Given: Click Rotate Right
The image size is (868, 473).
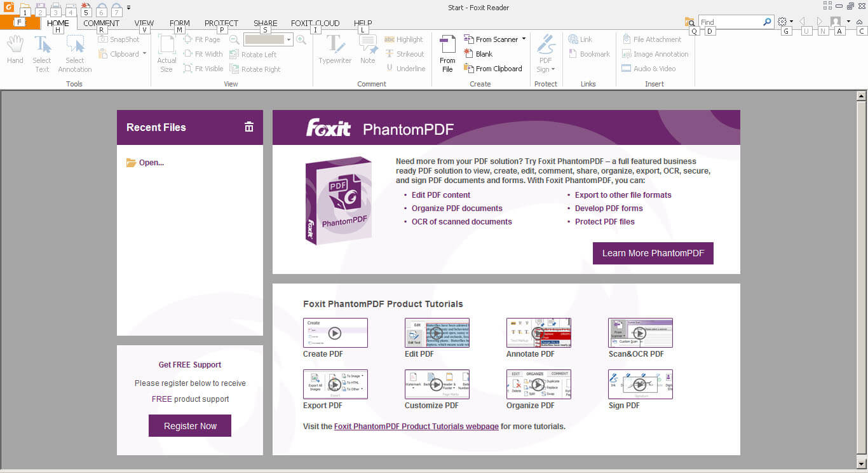Looking at the screenshot, I should click(x=255, y=69).
